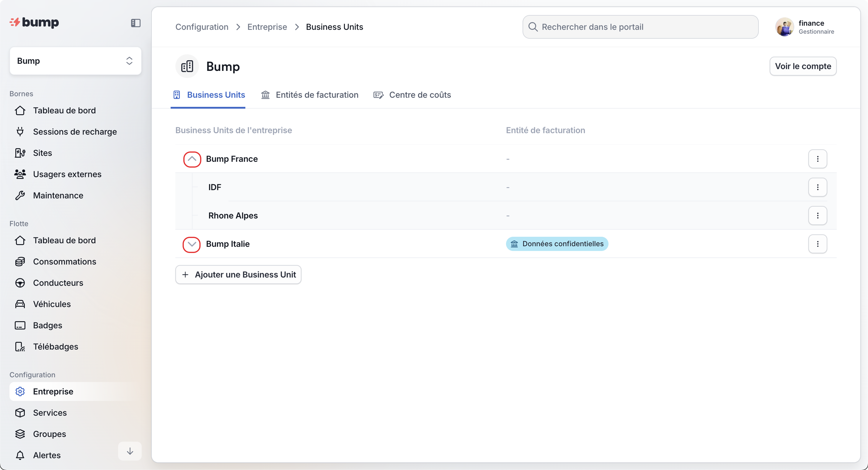Open Sessions de recharge plug icon
This screenshot has height=470, width=868.
click(x=20, y=132)
